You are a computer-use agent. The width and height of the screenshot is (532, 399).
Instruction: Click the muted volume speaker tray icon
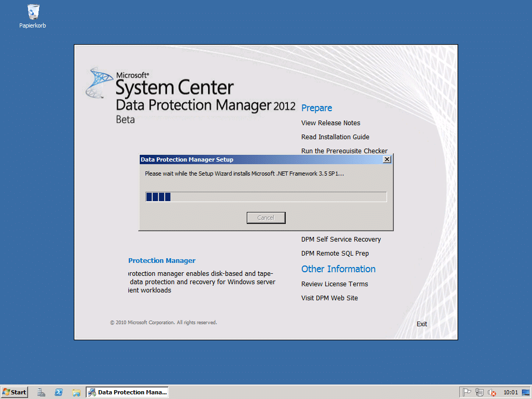pos(491,393)
